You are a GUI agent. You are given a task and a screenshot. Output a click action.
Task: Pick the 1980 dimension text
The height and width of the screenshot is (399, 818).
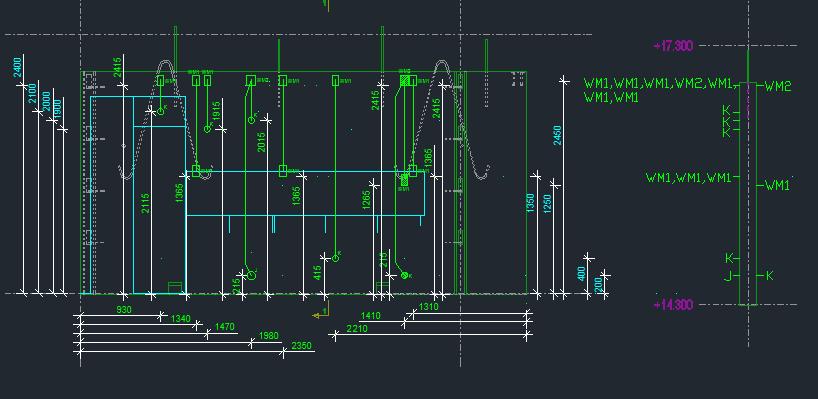coord(269,335)
